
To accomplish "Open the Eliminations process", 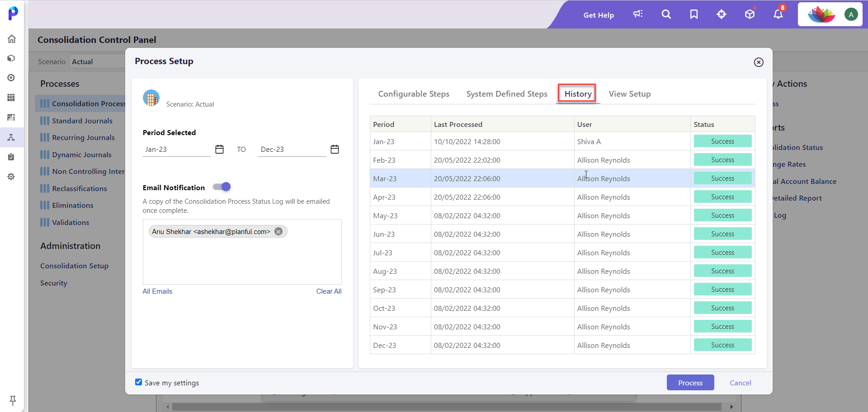I will click(x=72, y=205).
